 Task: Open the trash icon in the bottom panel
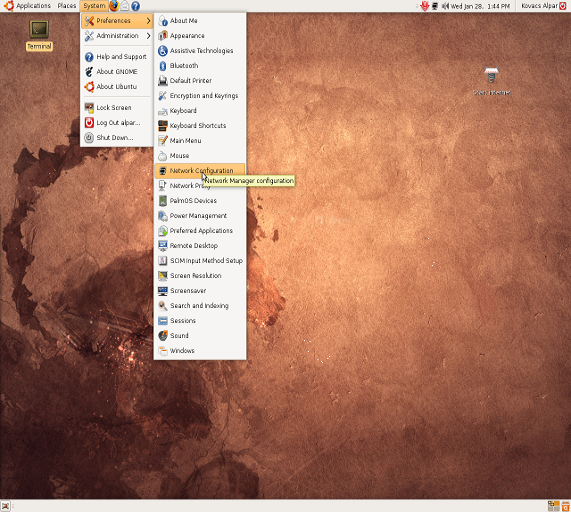(566, 506)
